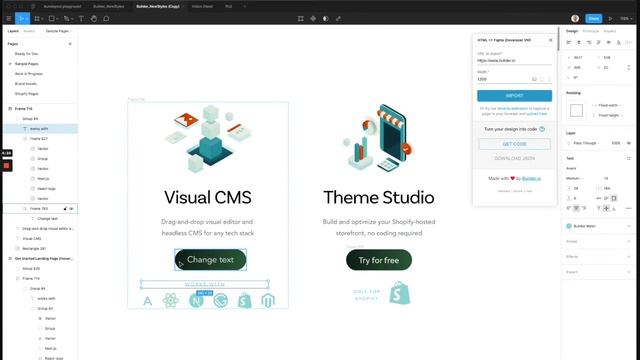Click the align bottom icon
This screenshot has width=640, height=360.
click(x=619, y=42)
